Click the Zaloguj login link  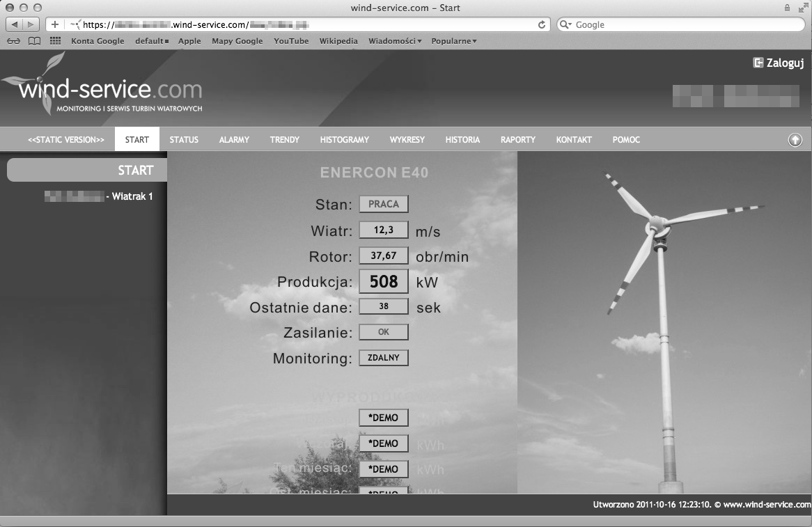pyautogui.click(x=785, y=63)
